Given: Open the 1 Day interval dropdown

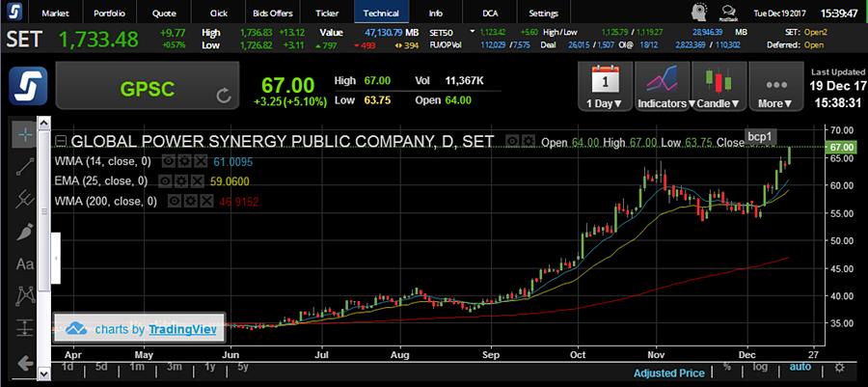Looking at the screenshot, I should tap(605, 86).
